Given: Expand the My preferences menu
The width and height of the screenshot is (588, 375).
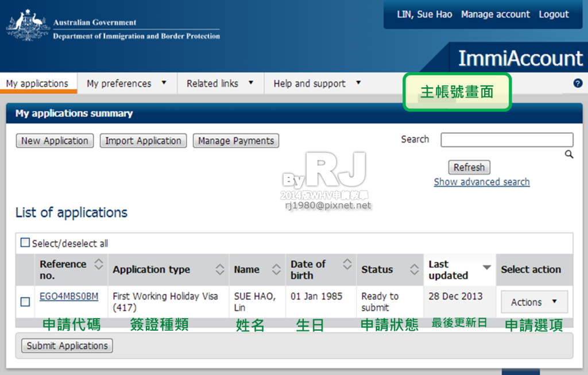Looking at the screenshot, I should click(127, 83).
